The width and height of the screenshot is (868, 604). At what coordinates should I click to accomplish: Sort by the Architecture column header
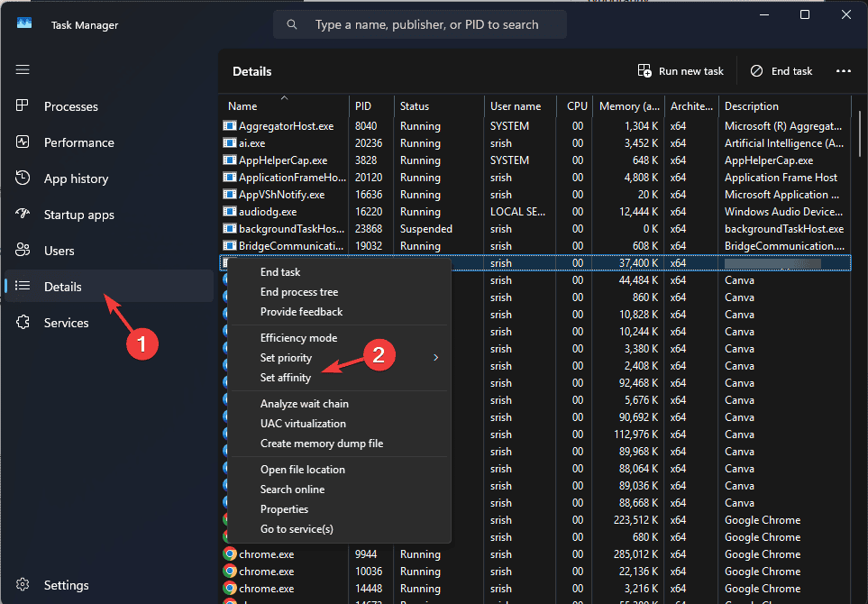[x=691, y=105]
